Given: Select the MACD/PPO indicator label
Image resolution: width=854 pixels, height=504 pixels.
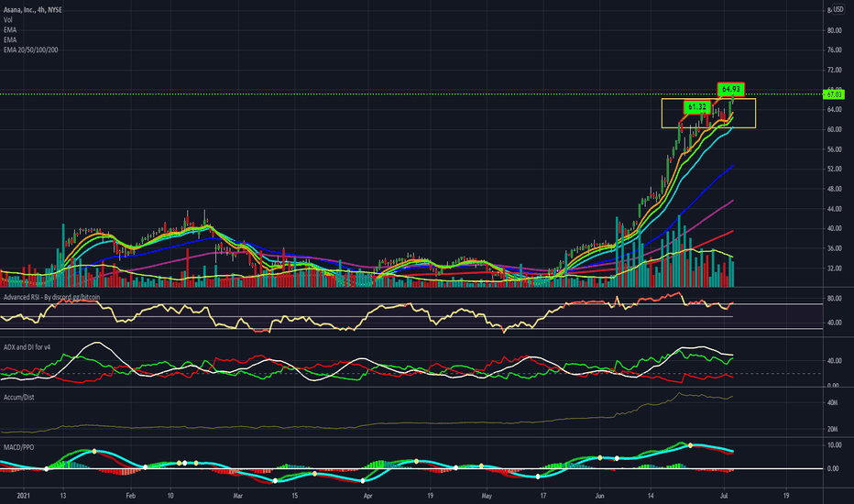Looking at the screenshot, I should [18, 447].
